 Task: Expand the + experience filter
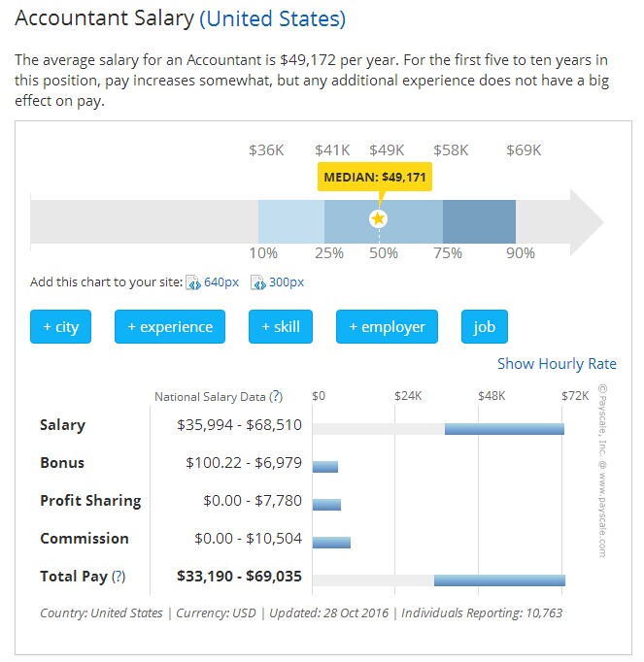pos(169,327)
